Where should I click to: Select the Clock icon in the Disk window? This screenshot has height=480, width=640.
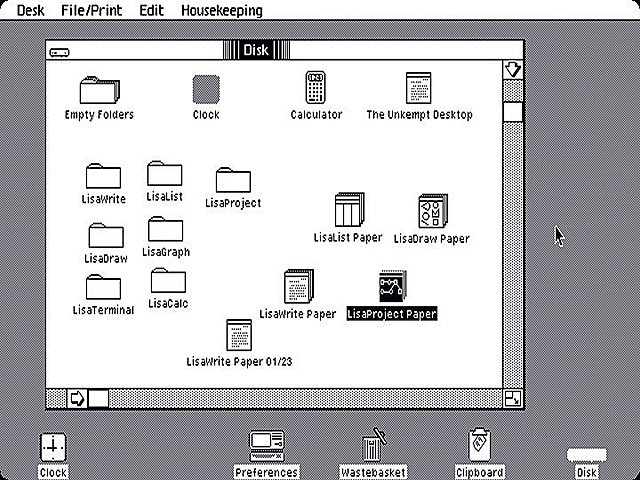pyautogui.click(x=206, y=89)
